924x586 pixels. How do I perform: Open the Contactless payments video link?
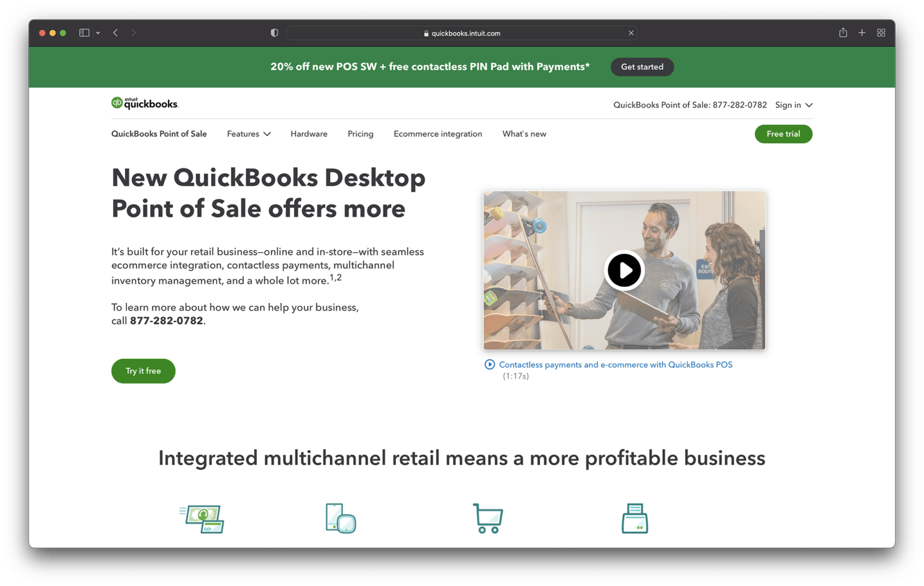click(616, 364)
